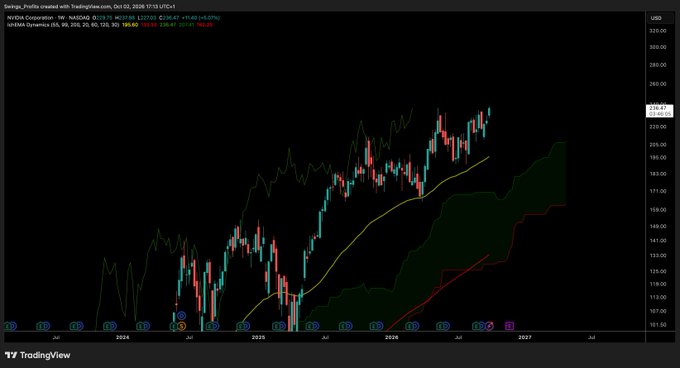Click the 113.00 price scale label

658,297
